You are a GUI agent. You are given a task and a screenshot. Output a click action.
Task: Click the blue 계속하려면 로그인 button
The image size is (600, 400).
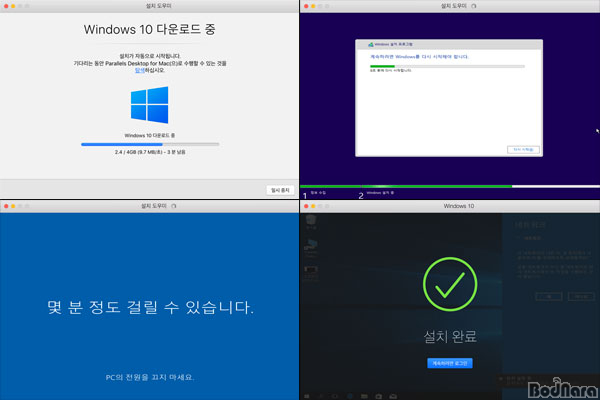pyautogui.click(x=449, y=362)
